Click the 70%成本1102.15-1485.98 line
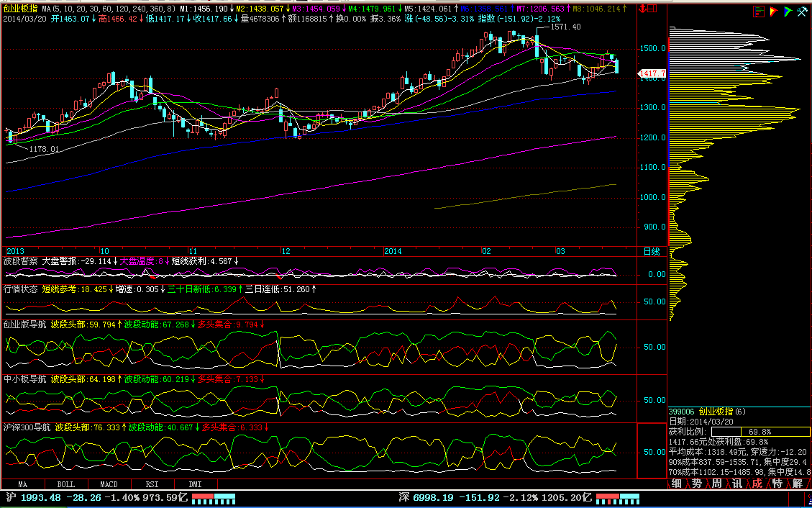The width and height of the screenshot is (812, 508). point(716,472)
